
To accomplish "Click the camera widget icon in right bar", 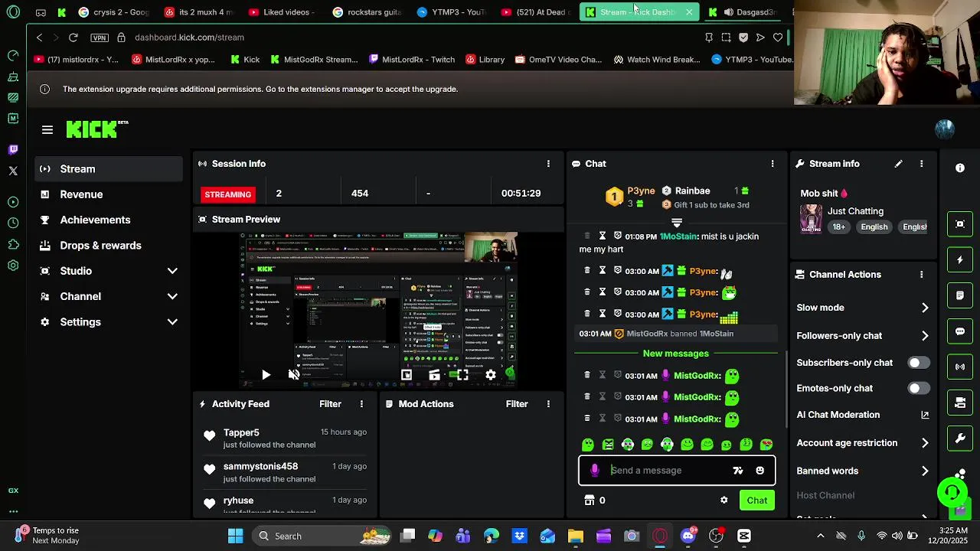I will pyautogui.click(x=960, y=403).
